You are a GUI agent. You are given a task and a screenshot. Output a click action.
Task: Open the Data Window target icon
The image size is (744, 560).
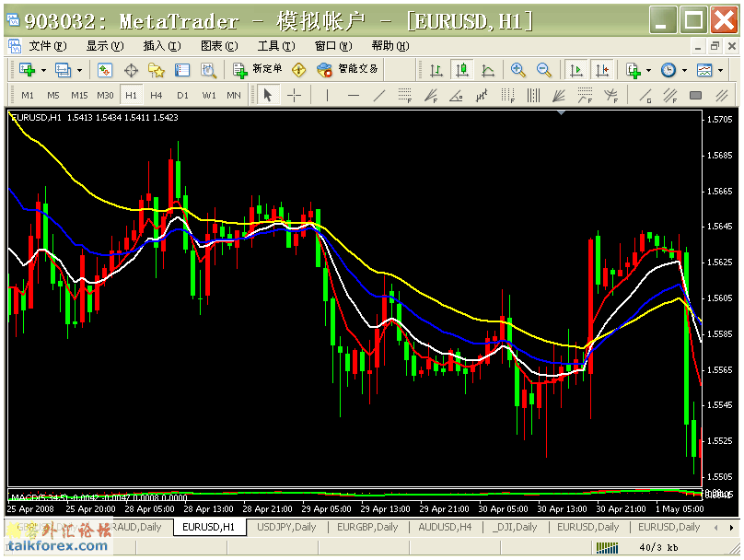click(x=131, y=70)
